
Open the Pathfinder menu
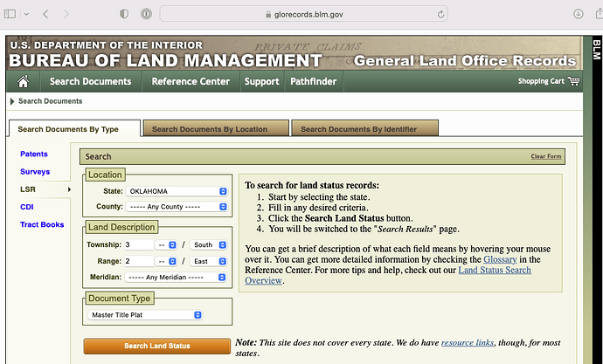pyautogui.click(x=314, y=81)
